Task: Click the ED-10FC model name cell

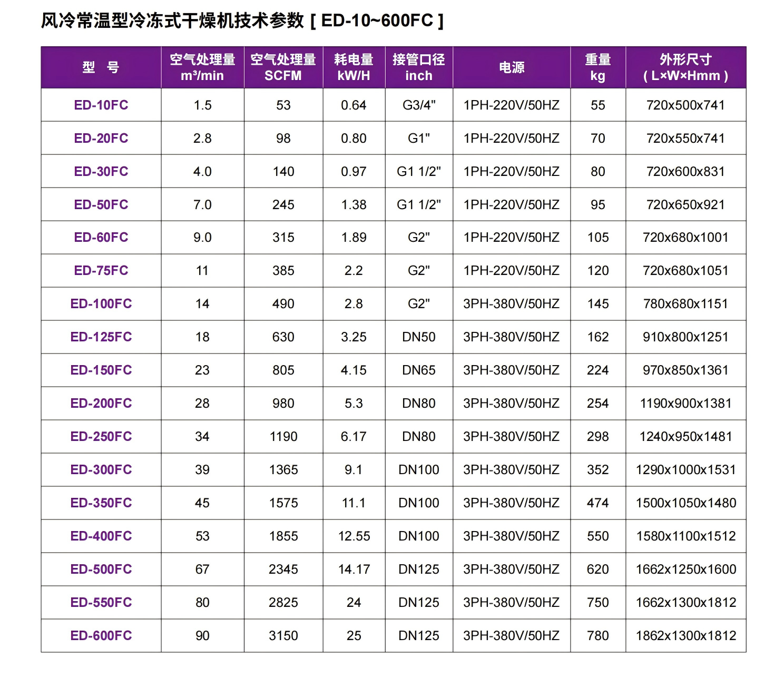Action: [101, 105]
